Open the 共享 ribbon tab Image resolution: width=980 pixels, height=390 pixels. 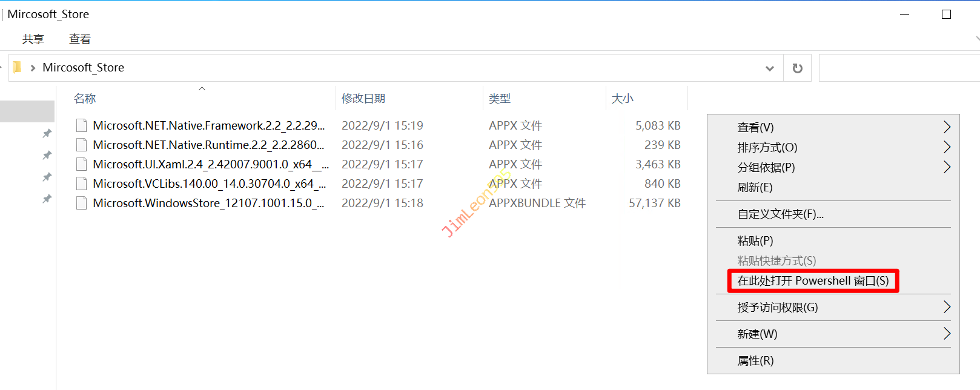pyautogui.click(x=33, y=39)
